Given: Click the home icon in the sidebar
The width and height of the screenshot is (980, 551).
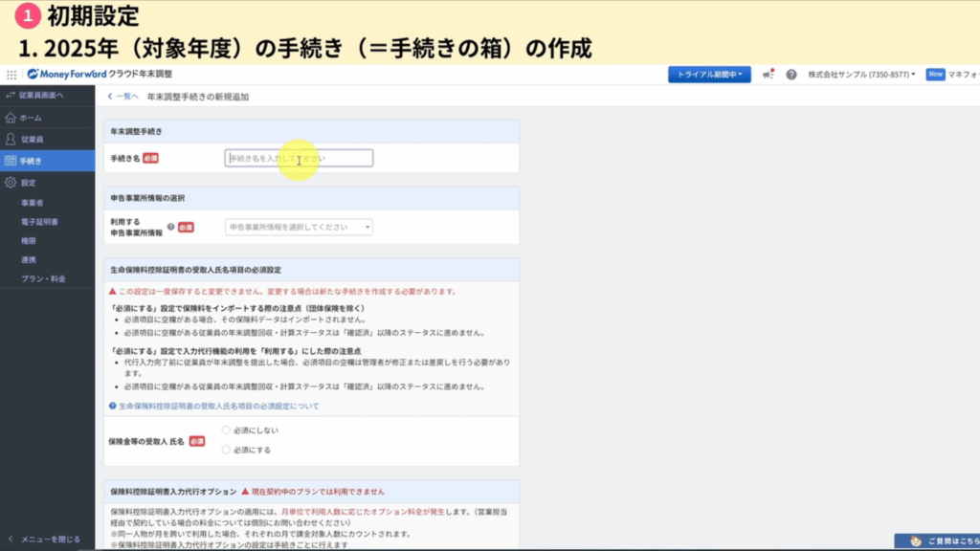Looking at the screenshot, I should (x=11, y=118).
